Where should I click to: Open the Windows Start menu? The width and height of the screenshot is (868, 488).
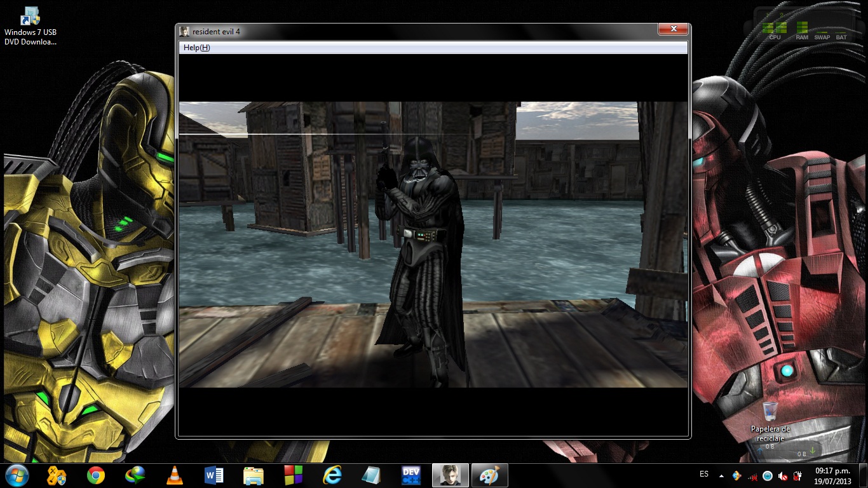(x=16, y=475)
